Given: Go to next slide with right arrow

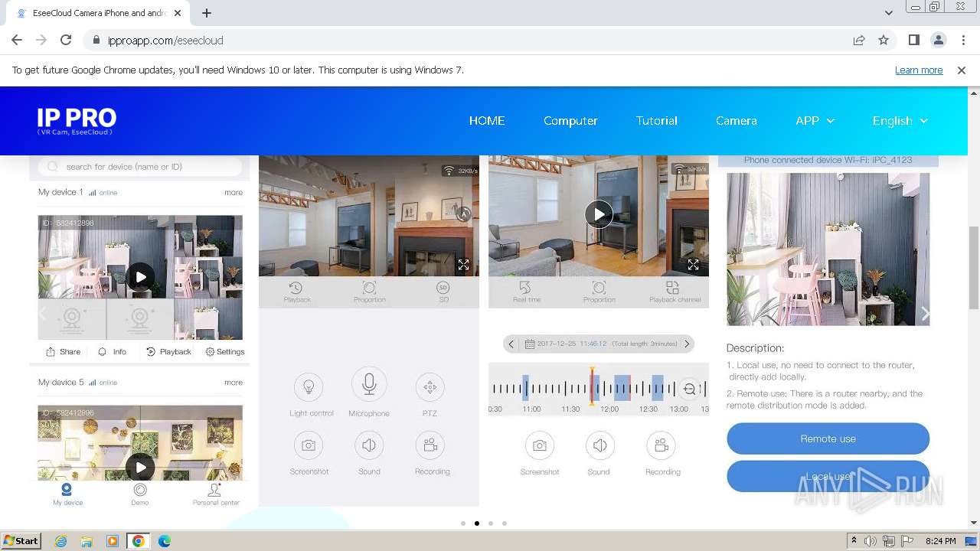Looking at the screenshot, I should [x=925, y=314].
